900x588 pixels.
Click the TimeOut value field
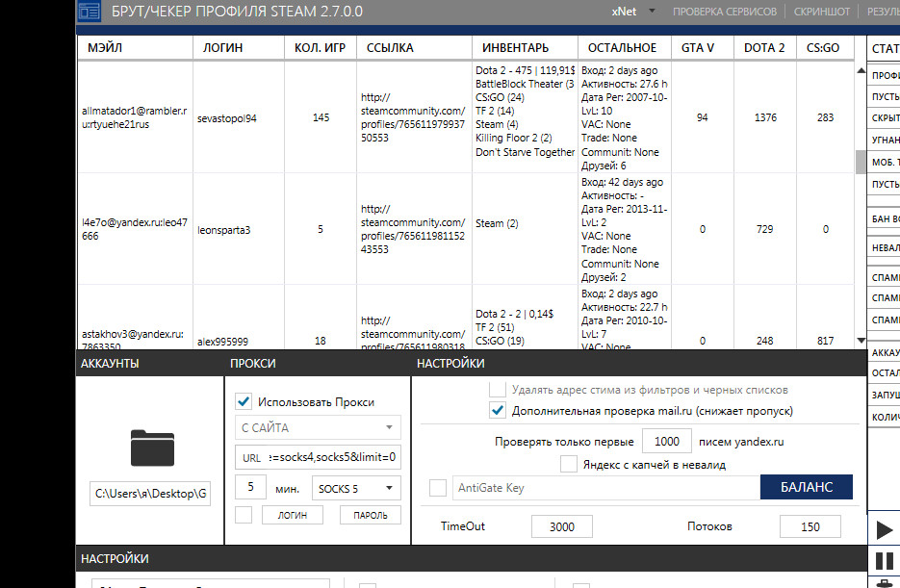click(x=562, y=526)
